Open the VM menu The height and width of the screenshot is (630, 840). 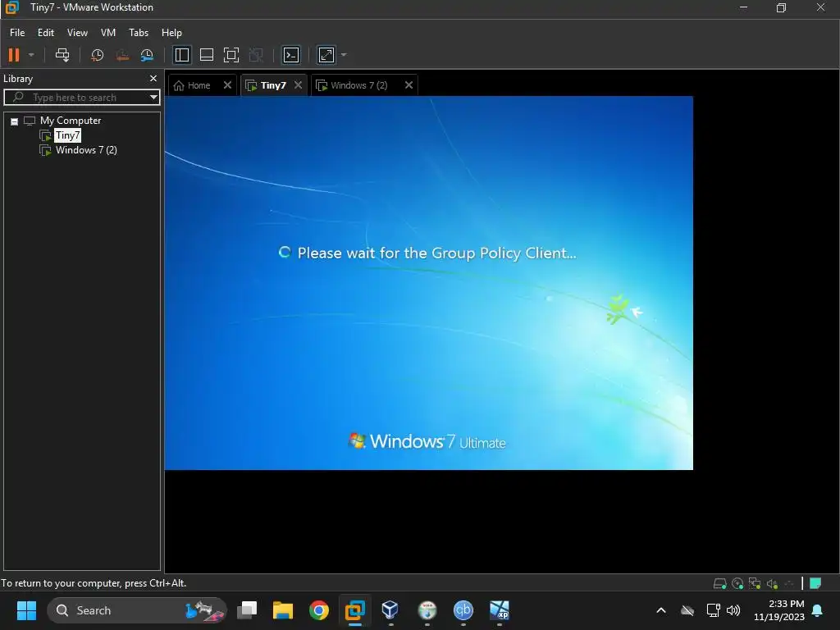point(108,33)
